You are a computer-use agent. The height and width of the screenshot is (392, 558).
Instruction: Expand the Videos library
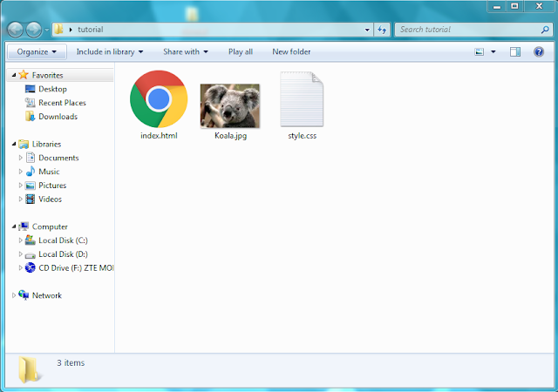click(x=20, y=199)
